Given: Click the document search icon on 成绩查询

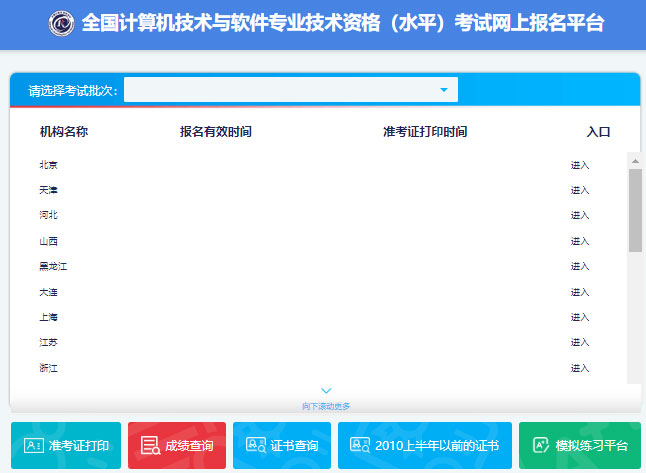Looking at the screenshot, I should pos(150,445).
